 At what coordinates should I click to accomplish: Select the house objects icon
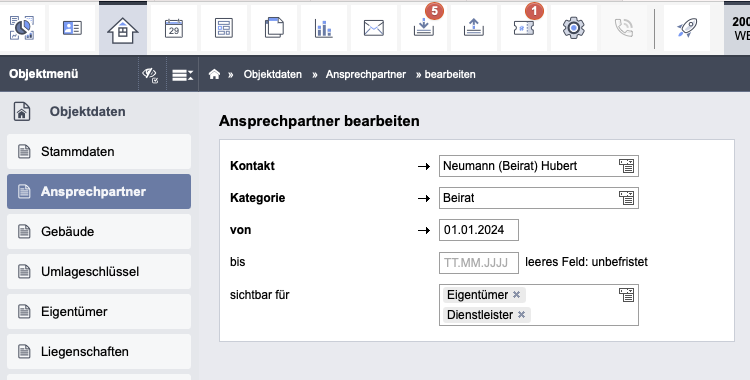pyautogui.click(x=123, y=30)
